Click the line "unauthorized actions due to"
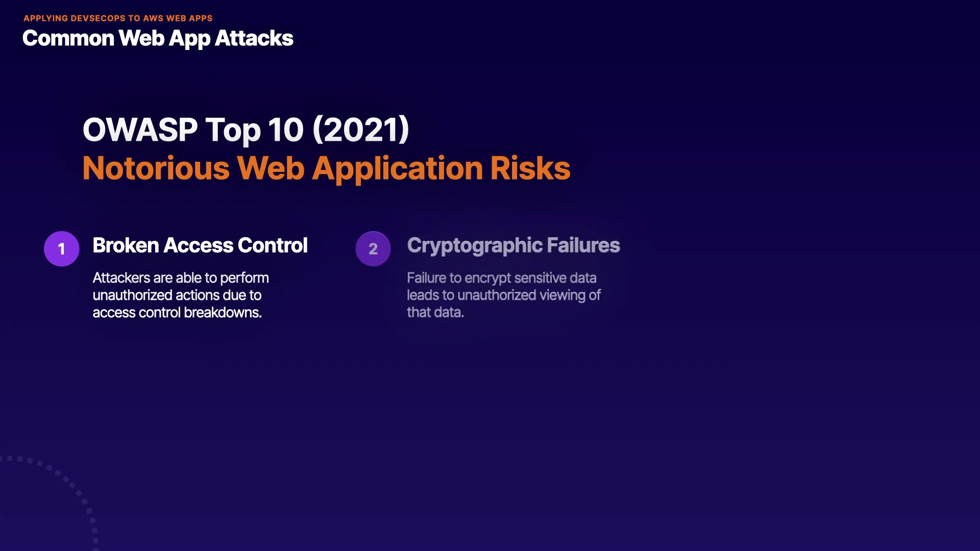 click(177, 295)
